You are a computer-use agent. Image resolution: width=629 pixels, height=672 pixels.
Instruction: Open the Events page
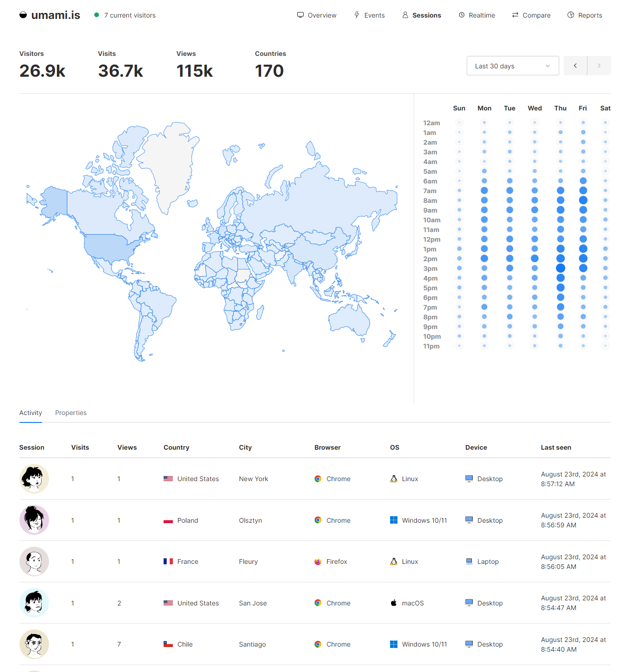coord(369,15)
